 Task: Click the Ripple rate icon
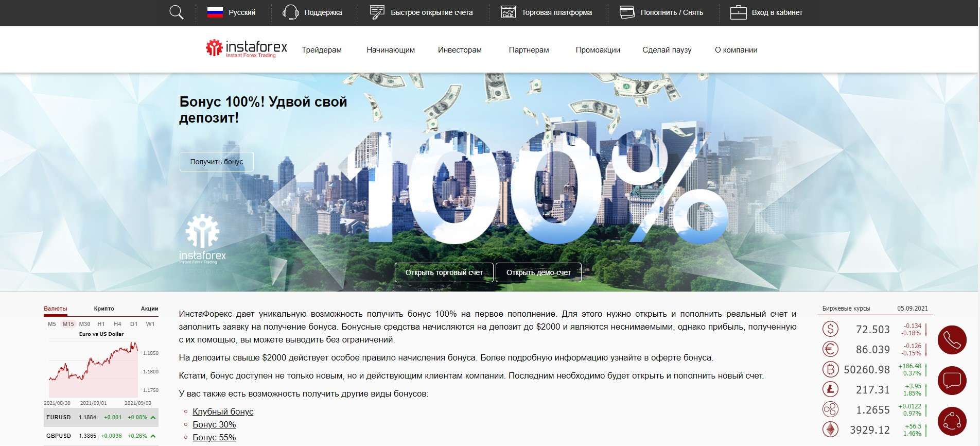tap(830, 409)
